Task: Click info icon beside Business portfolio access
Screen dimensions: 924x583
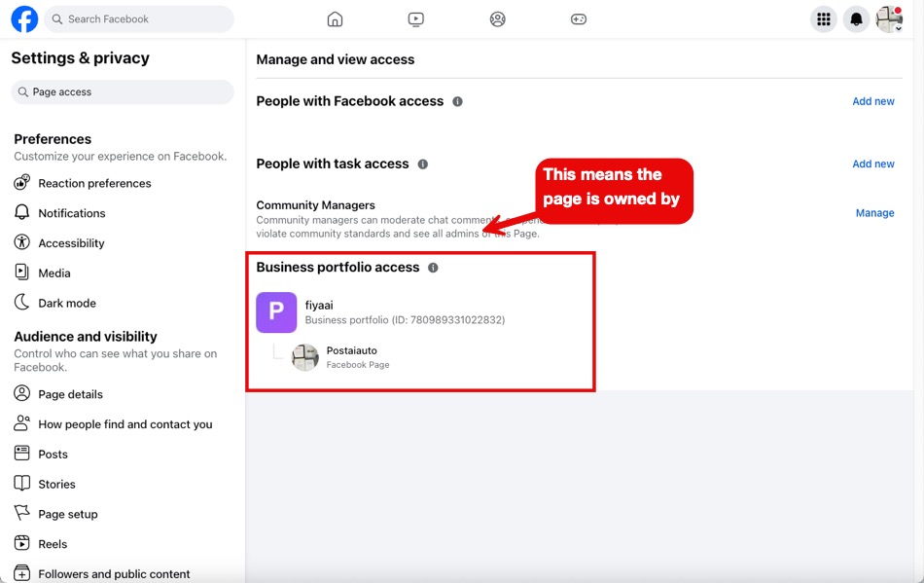Action: (433, 268)
